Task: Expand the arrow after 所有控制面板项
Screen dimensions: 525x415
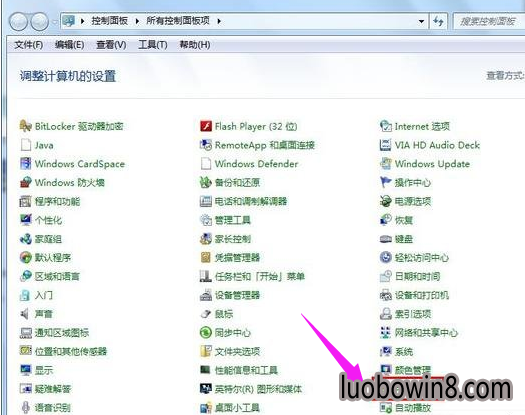Action: coord(219,21)
